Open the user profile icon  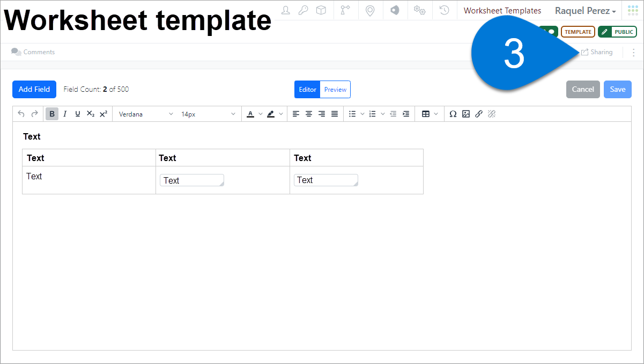[x=285, y=10]
